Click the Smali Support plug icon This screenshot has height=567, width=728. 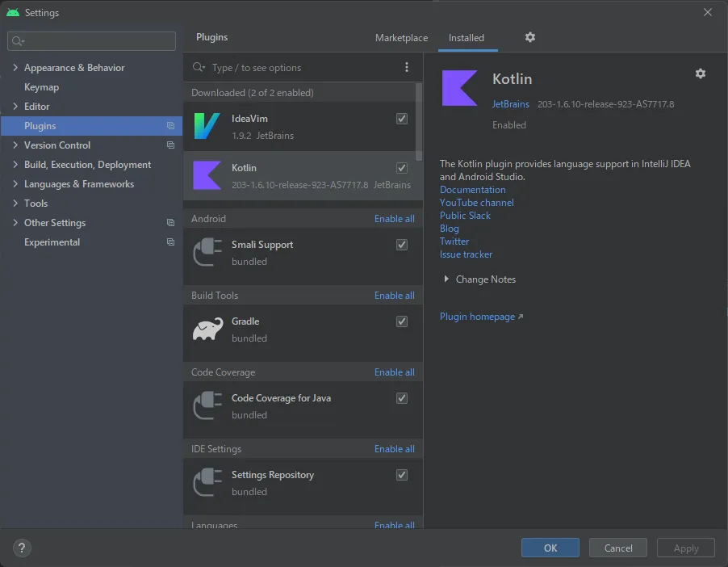click(207, 253)
